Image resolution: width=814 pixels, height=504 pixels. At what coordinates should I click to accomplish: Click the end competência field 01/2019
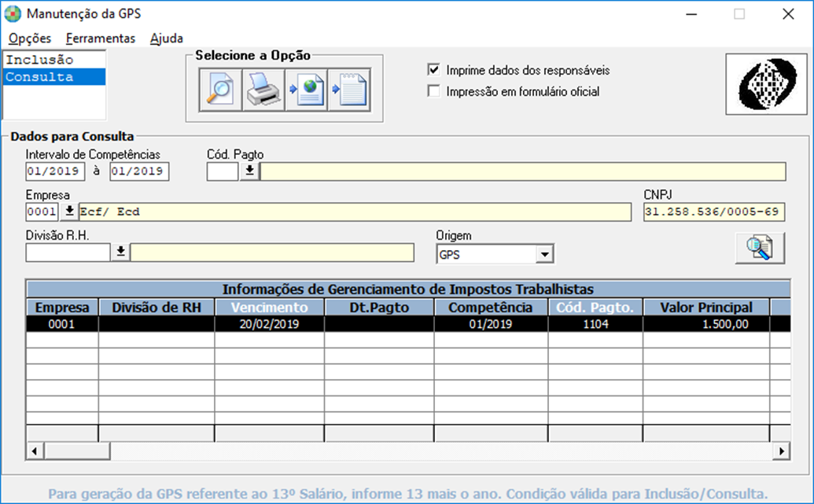[139, 171]
